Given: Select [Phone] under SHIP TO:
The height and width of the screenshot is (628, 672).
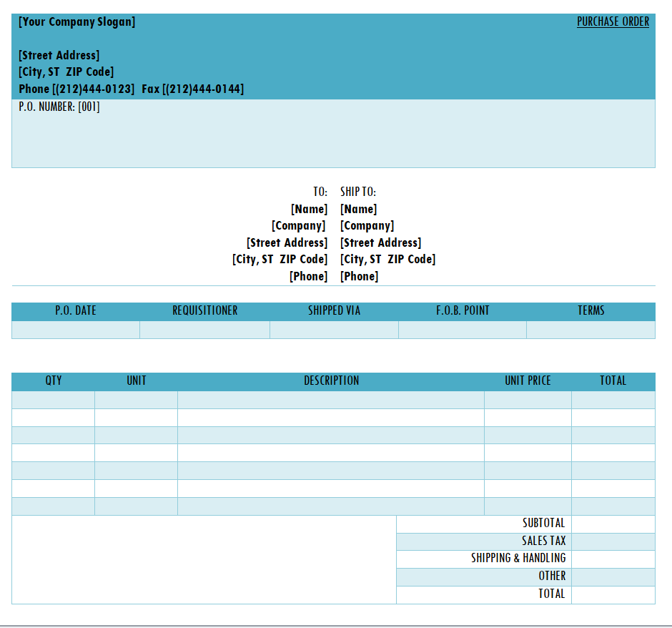Looking at the screenshot, I should [x=359, y=277].
